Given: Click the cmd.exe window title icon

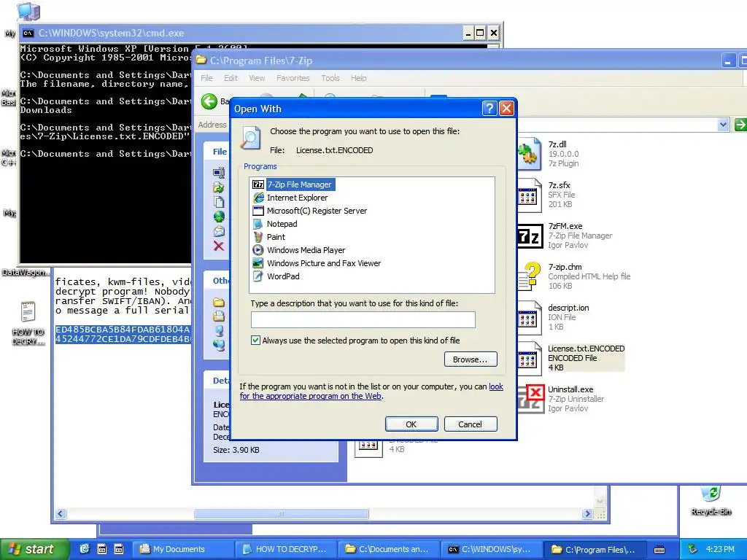Looking at the screenshot, I should (x=28, y=33).
